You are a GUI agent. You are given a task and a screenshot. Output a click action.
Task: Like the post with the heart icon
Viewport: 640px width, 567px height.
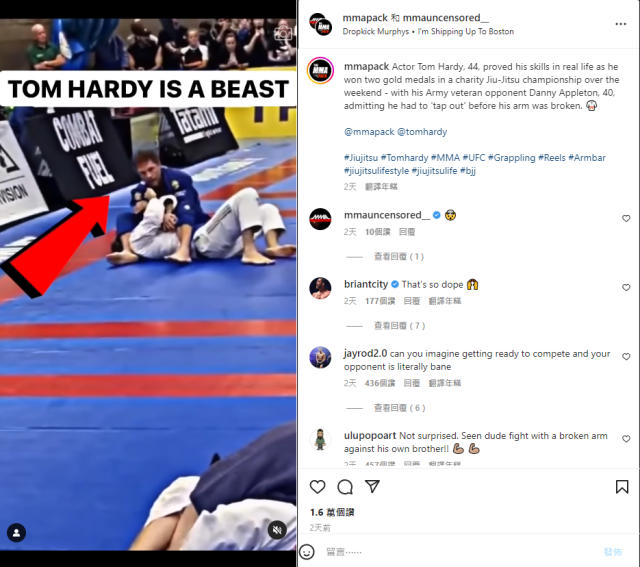(317, 487)
